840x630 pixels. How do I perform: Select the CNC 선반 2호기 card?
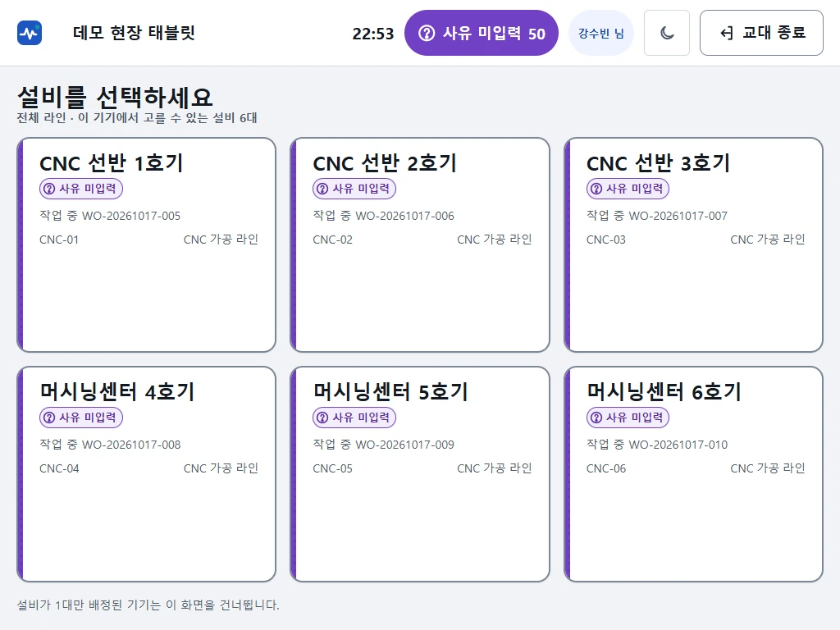tap(420, 244)
